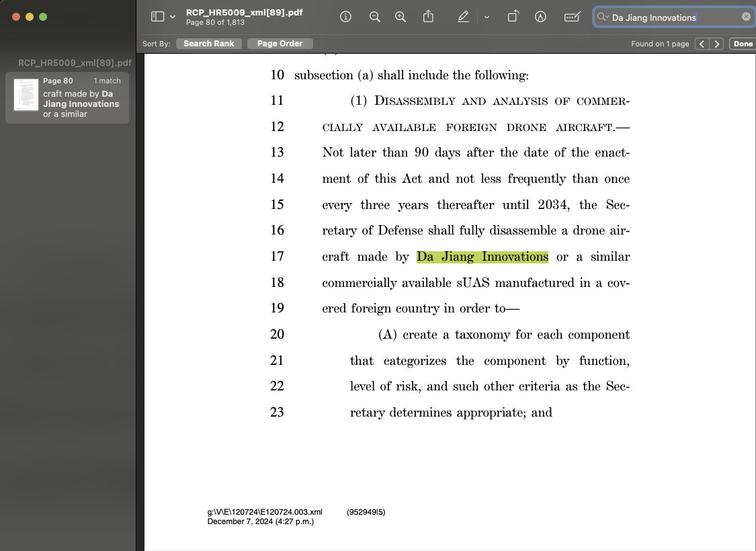Go to next search match

[717, 44]
